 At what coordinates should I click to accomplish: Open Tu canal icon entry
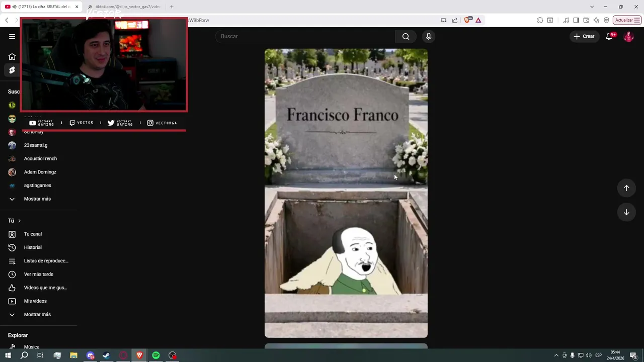pyautogui.click(x=12, y=234)
